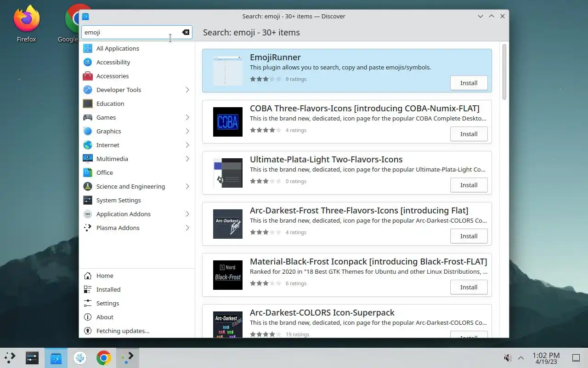The width and height of the screenshot is (588, 368).
Task: Click the Application Addons icon
Action: 88,214
